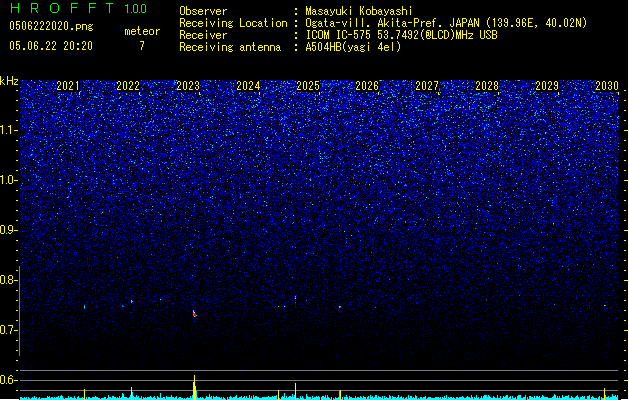This screenshot has height=400, width=629.
Task: Click the A504HB(yagi 4el) antenna text
Action: (353, 47)
